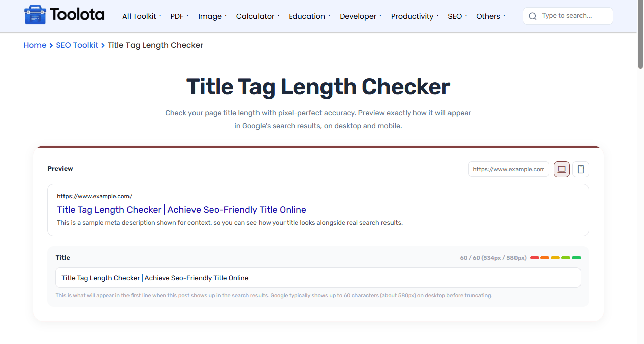Click the helper text below title input
The image size is (644, 344).
pos(274,296)
